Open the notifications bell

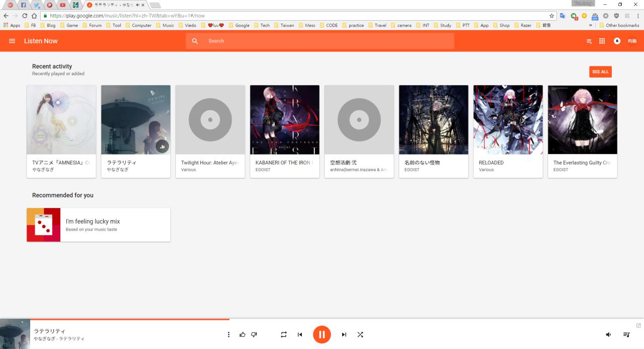coord(617,41)
